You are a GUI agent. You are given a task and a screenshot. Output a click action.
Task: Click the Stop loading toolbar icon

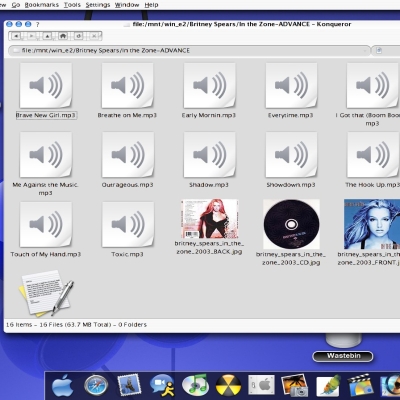click(x=94, y=36)
